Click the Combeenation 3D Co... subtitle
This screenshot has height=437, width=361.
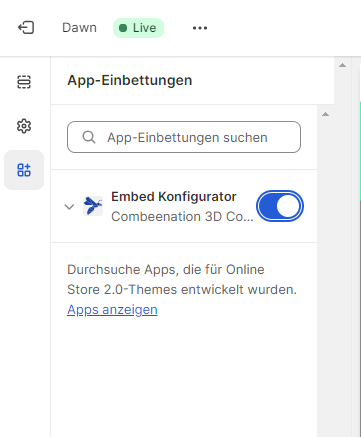(x=182, y=217)
